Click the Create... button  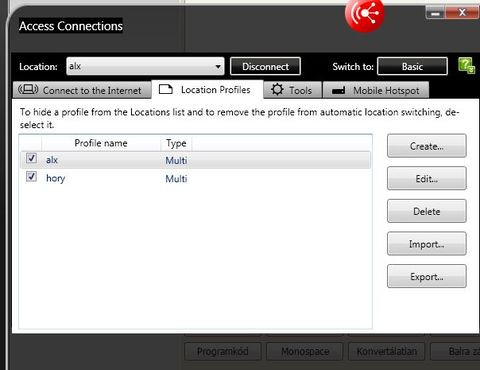coord(427,146)
